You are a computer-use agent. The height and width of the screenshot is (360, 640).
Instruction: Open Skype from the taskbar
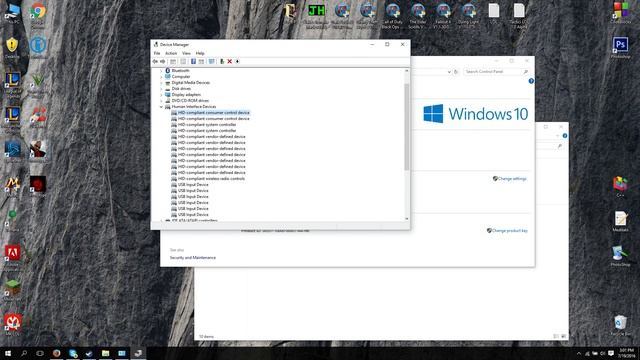point(73,353)
